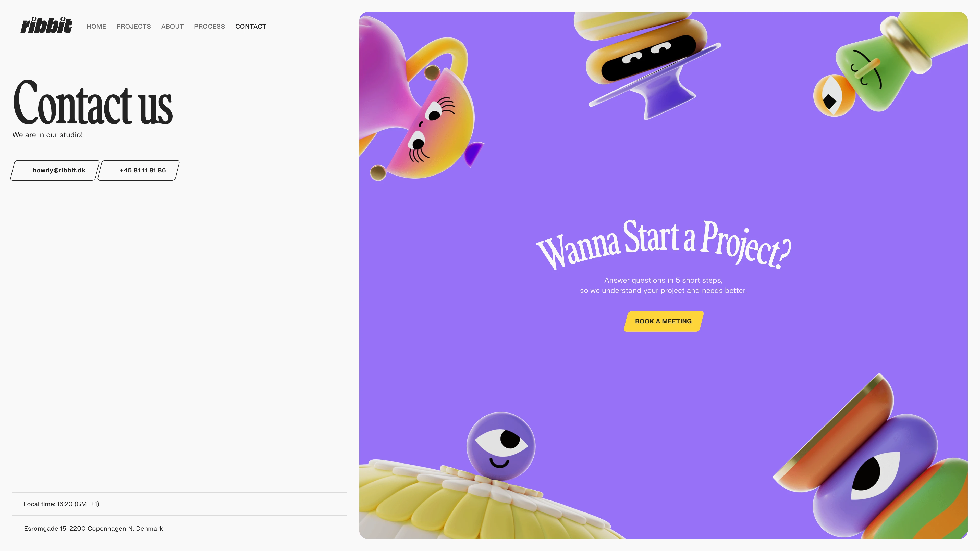Click the Esromgade 15 Copenhagen address

point(93,529)
